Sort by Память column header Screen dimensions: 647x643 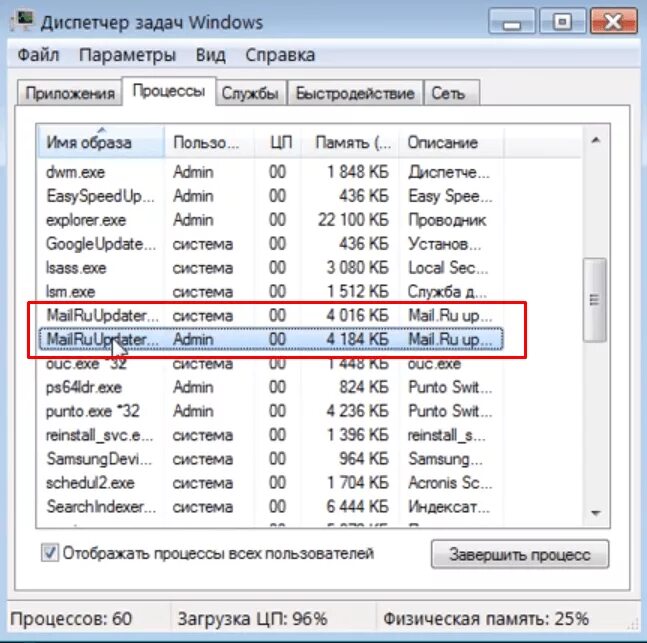click(350, 142)
